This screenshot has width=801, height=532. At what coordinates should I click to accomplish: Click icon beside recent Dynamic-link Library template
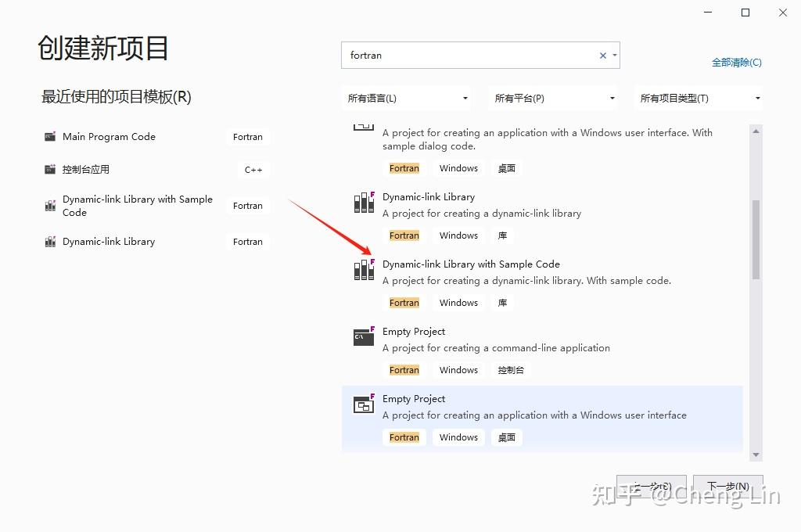pyautogui.click(x=50, y=241)
